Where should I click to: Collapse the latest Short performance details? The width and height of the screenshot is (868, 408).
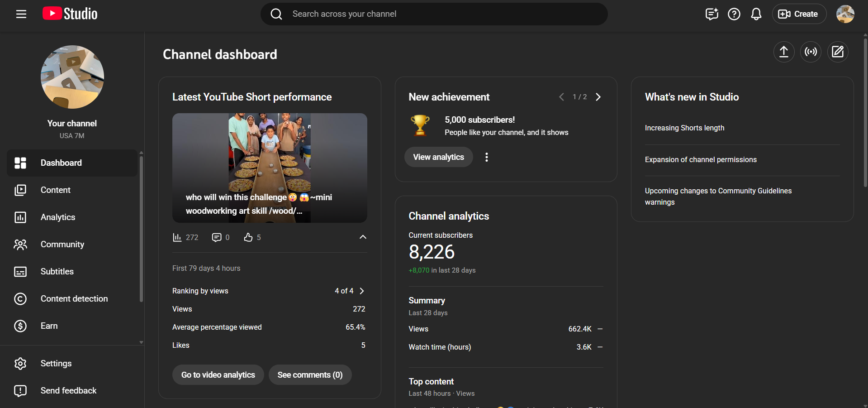pyautogui.click(x=363, y=237)
